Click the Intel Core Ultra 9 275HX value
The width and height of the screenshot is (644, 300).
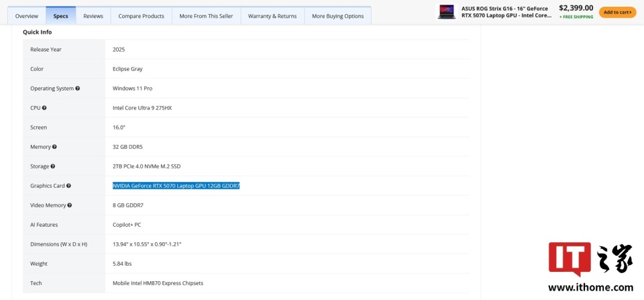click(142, 108)
